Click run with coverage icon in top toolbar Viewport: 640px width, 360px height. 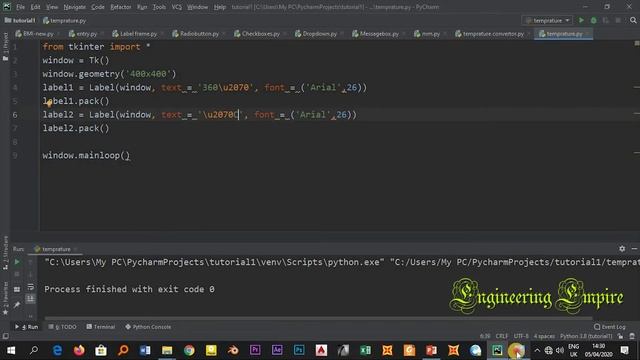click(x=606, y=20)
